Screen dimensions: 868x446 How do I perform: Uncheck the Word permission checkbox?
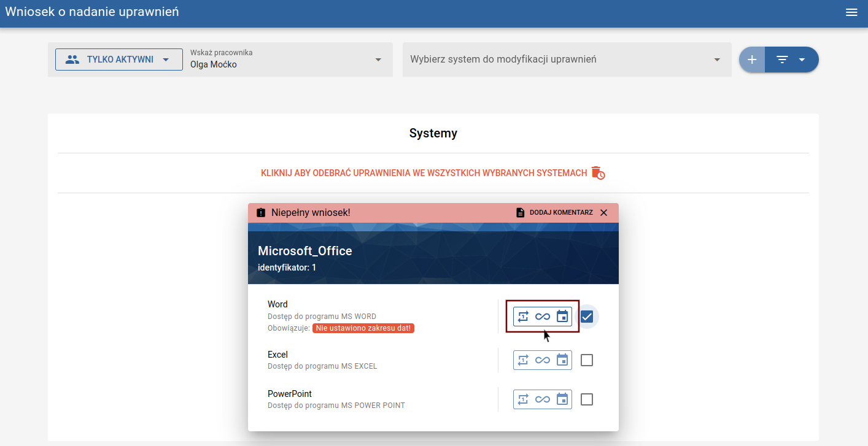tap(587, 317)
